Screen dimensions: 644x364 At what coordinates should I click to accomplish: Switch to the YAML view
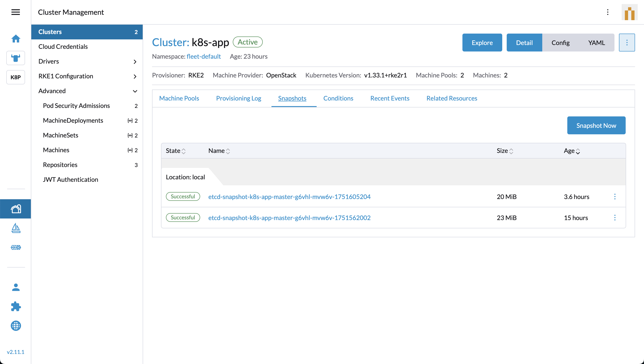click(596, 43)
